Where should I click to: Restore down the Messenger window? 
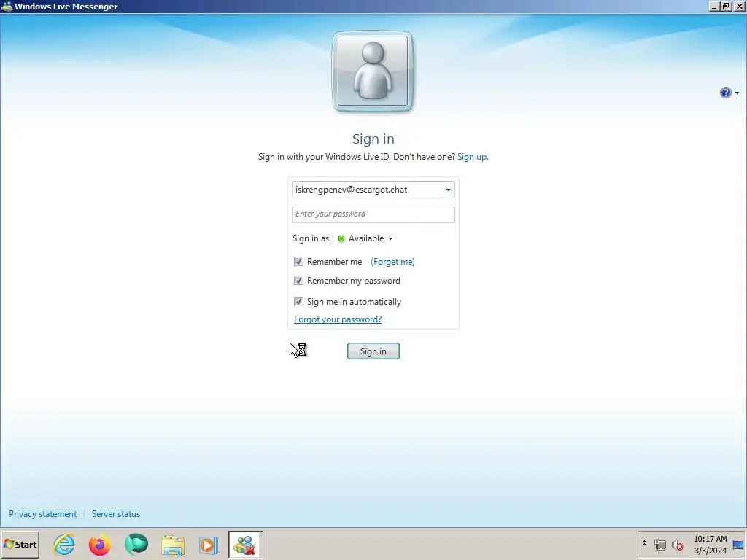726,7
